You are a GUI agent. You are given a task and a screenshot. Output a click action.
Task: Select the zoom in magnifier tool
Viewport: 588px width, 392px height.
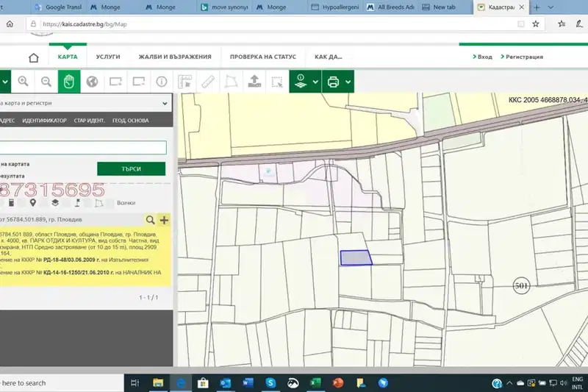[x=23, y=82]
